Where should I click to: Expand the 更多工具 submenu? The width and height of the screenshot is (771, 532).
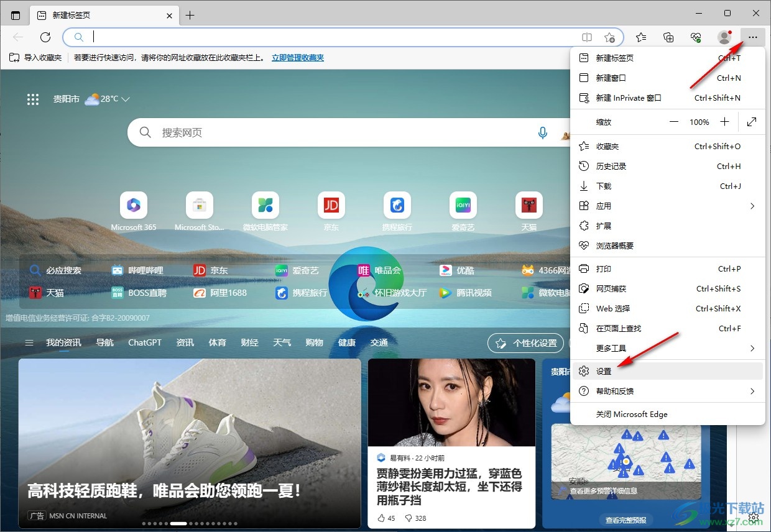pos(668,348)
